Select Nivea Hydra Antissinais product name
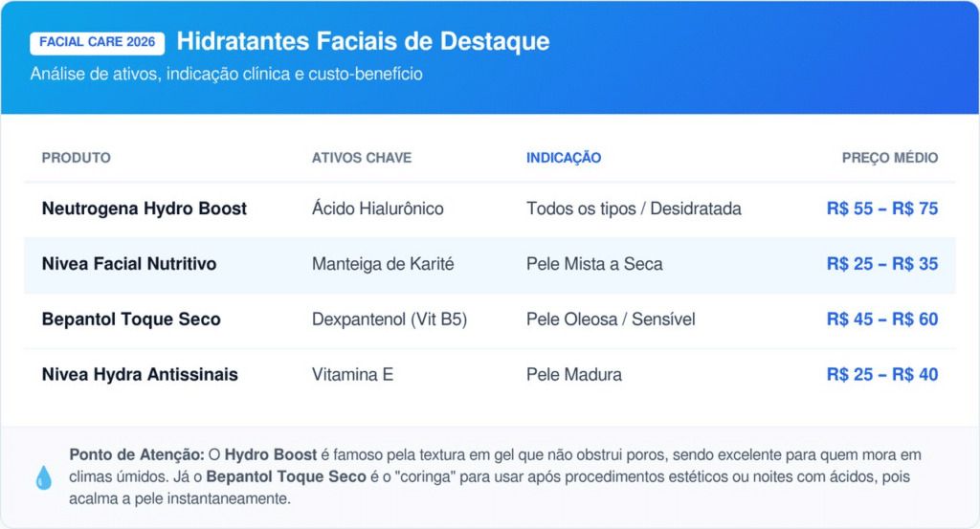The image size is (980, 529). point(140,375)
